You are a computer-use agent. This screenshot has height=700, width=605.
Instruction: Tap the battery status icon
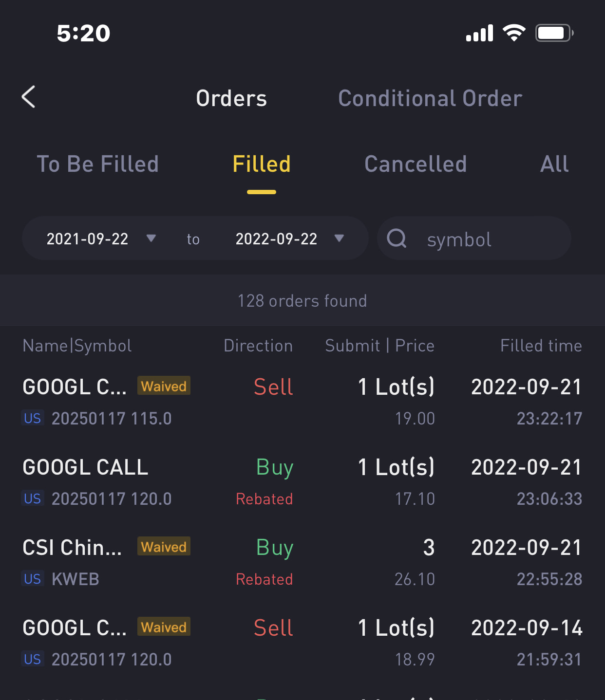tap(554, 33)
